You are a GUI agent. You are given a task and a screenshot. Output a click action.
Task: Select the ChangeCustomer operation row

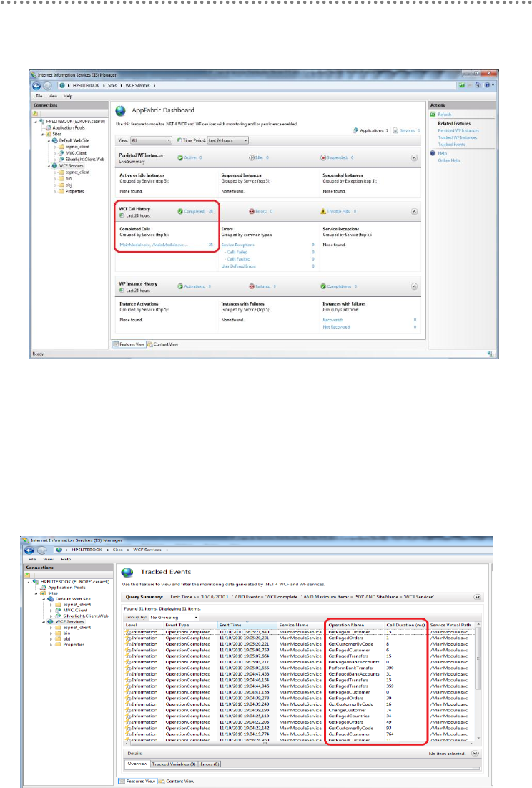point(300,711)
